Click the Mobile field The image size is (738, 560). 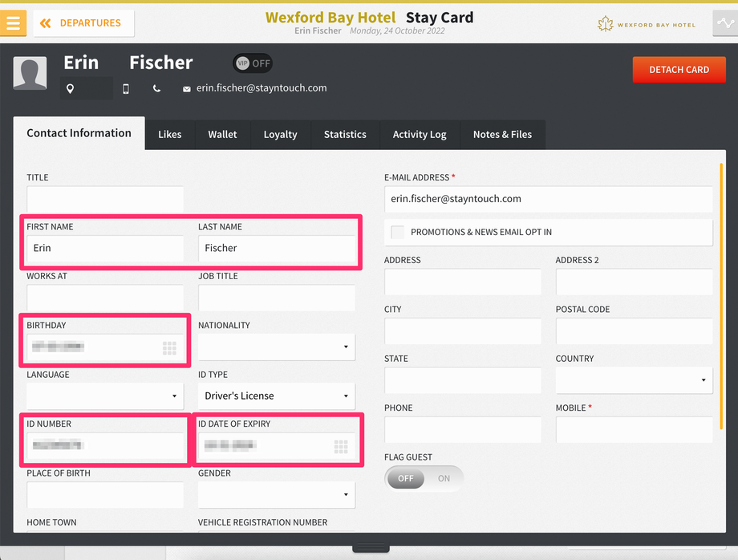coord(634,429)
